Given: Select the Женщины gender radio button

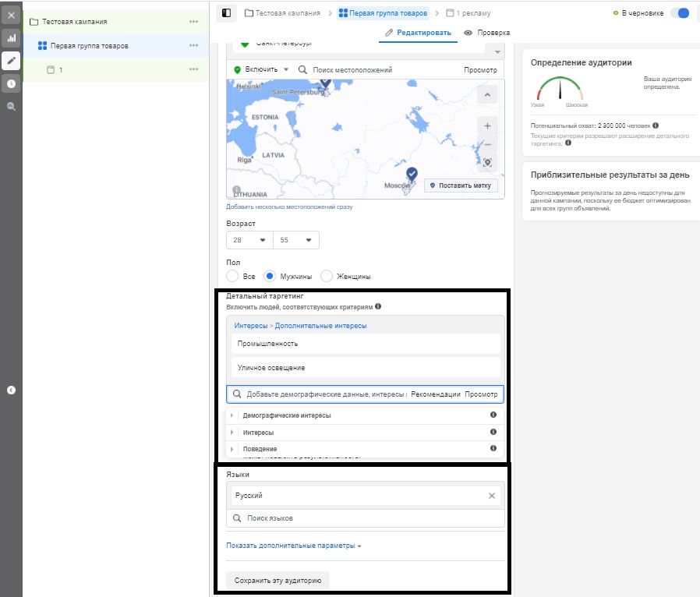Looking at the screenshot, I should point(327,276).
